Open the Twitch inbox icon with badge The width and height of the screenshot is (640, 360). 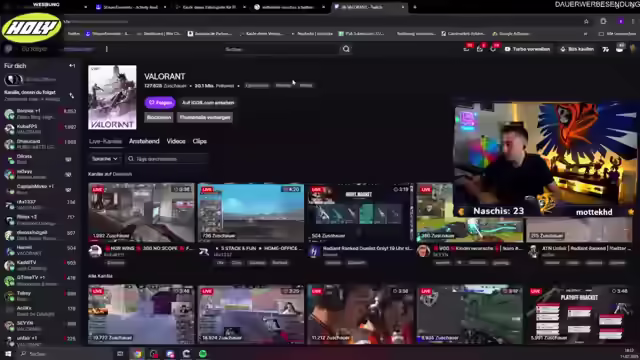click(480, 49)
